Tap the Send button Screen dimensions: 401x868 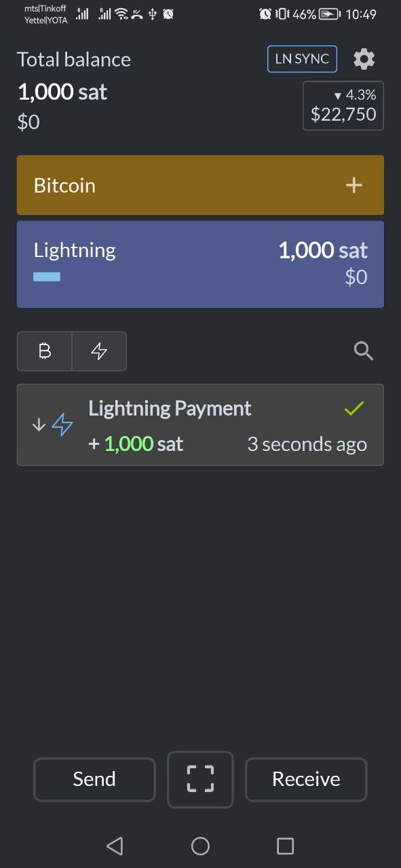94,779
